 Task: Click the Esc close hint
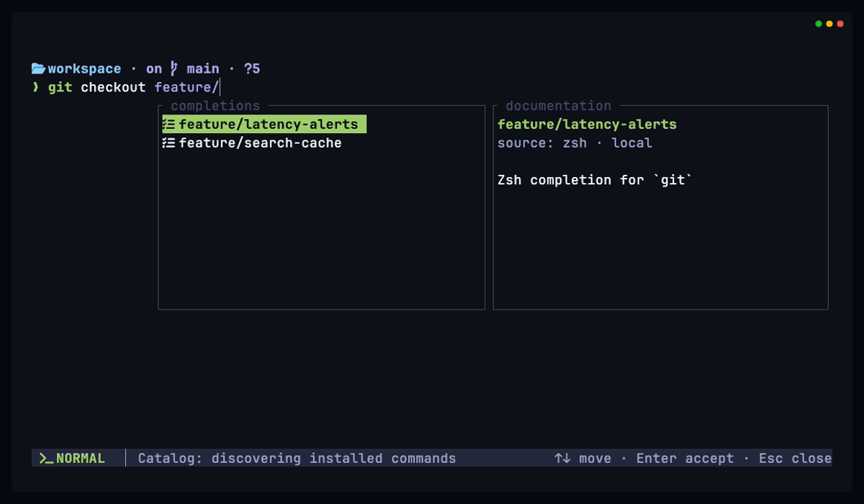click(x=795, y=458)
